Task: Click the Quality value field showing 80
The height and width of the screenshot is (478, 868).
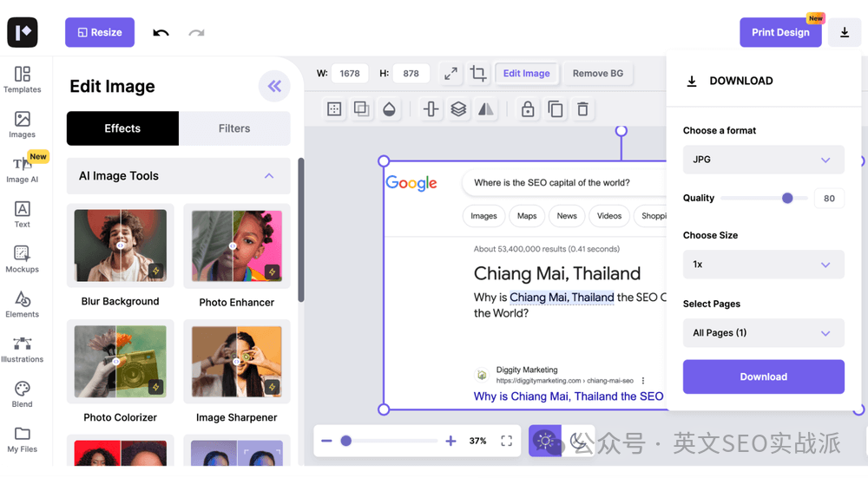Action: tap(829, 199)
